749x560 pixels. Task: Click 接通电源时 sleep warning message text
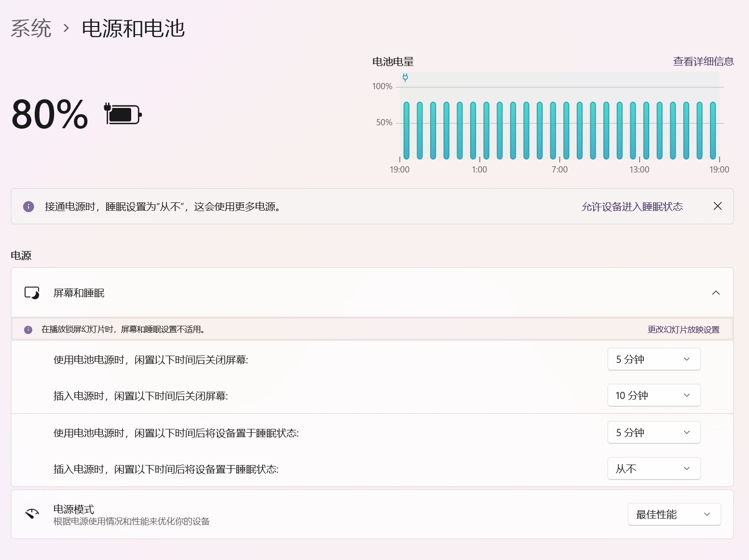pos(164,207)
